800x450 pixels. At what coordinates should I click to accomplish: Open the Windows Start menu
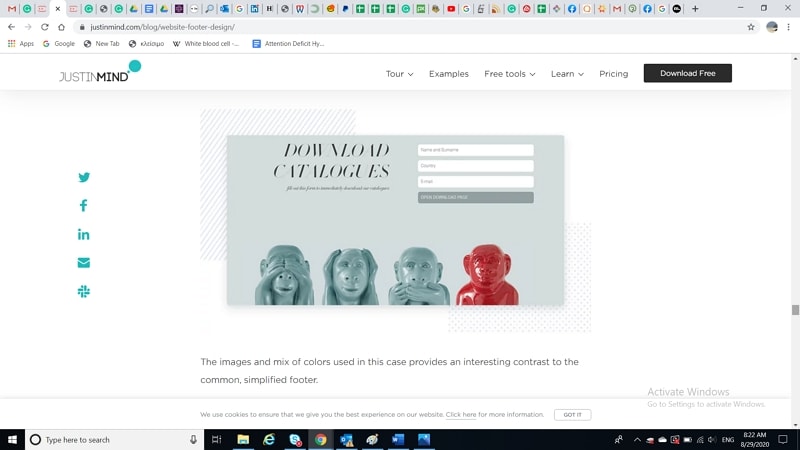click(12, 439)
